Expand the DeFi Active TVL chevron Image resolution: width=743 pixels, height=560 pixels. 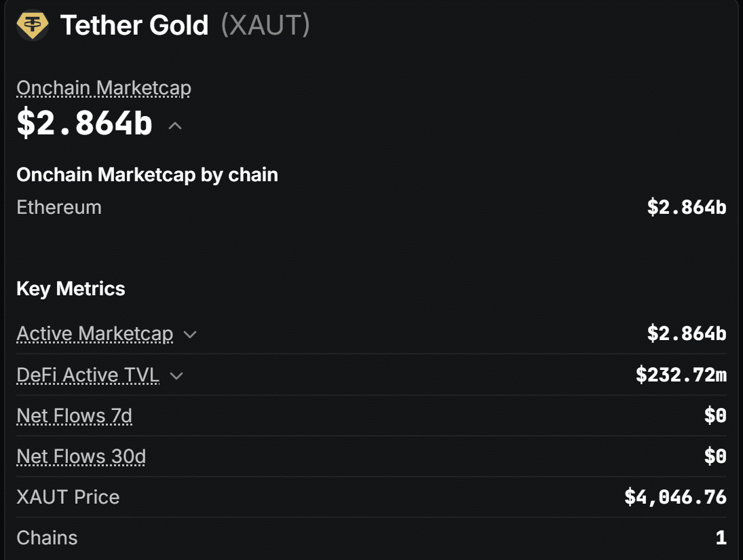tap(176, 376)
